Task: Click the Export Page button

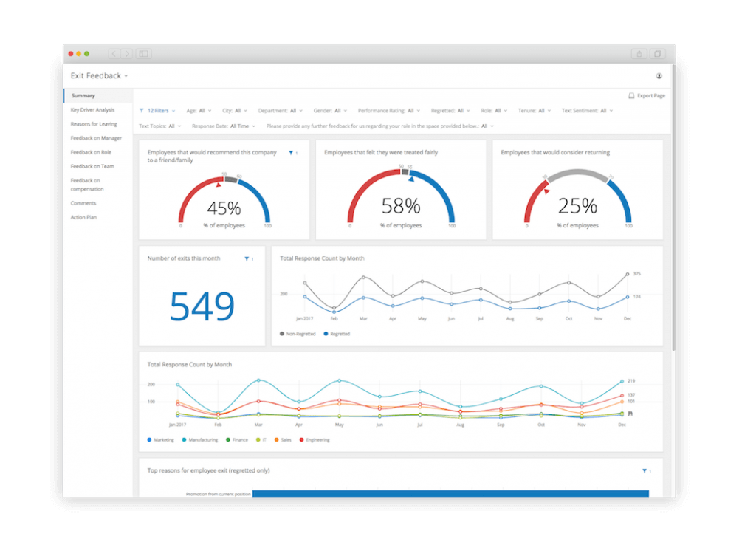Action: 647,95
